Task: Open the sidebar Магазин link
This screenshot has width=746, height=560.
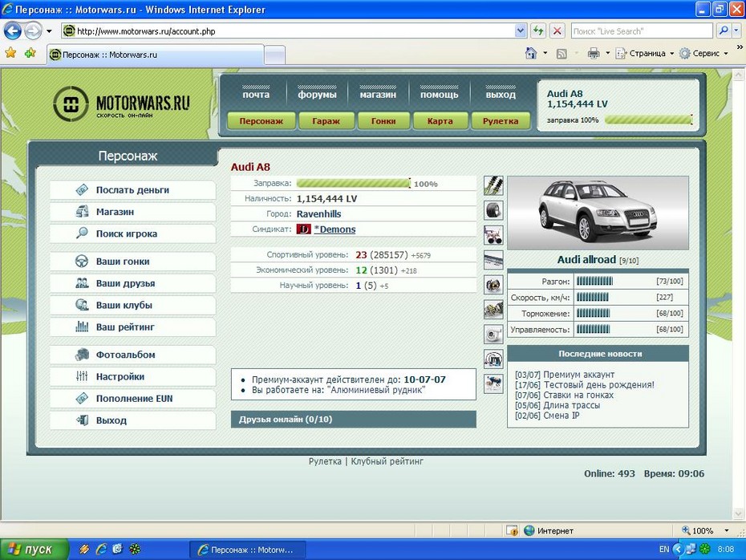Action: coord(132,212)
